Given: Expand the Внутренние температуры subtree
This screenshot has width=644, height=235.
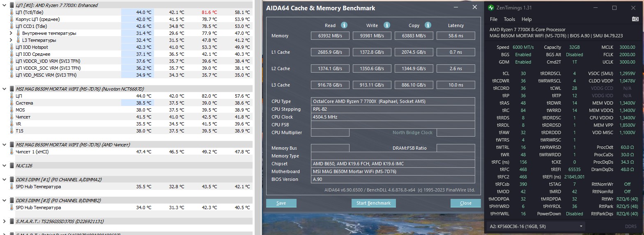Looking at the screenshot, I should tap(11, 33).
